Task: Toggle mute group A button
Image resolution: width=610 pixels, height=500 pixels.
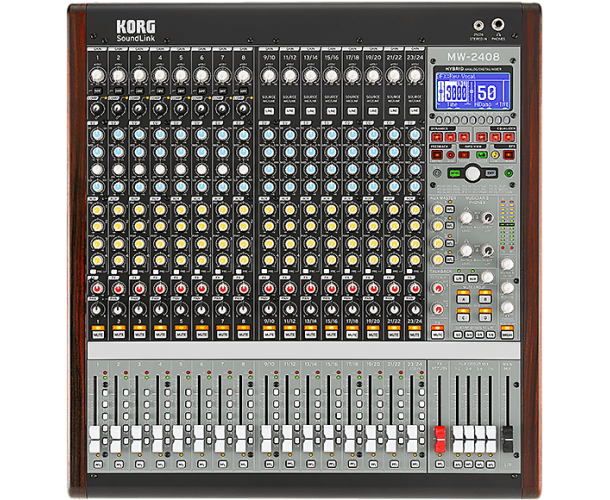Action: coord(463,300)
